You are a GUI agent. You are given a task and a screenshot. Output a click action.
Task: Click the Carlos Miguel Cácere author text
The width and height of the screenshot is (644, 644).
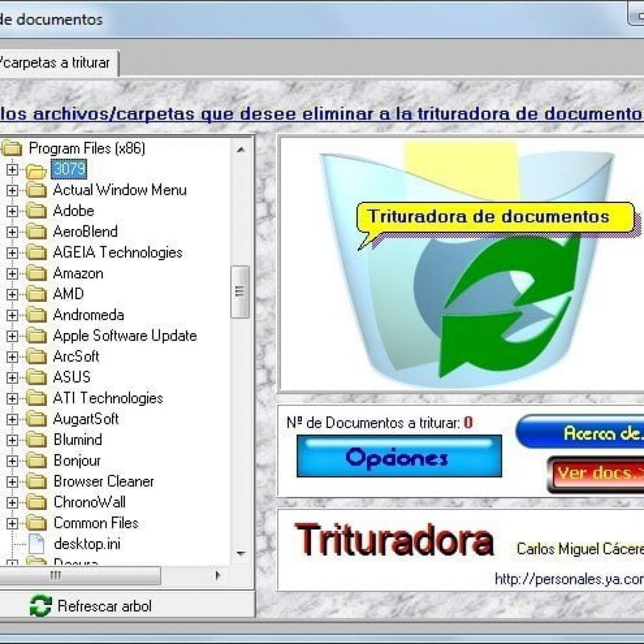(580, 549)
